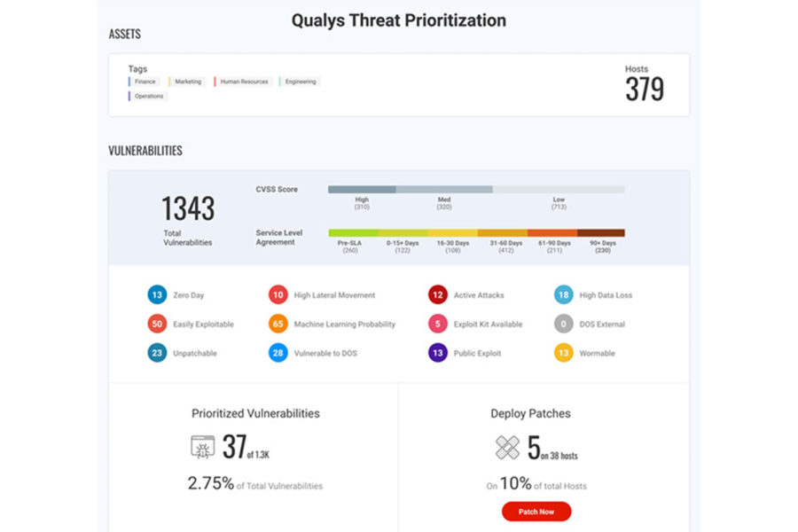Click the bandage patch icon under Deploy Patches

pos(507,448)
